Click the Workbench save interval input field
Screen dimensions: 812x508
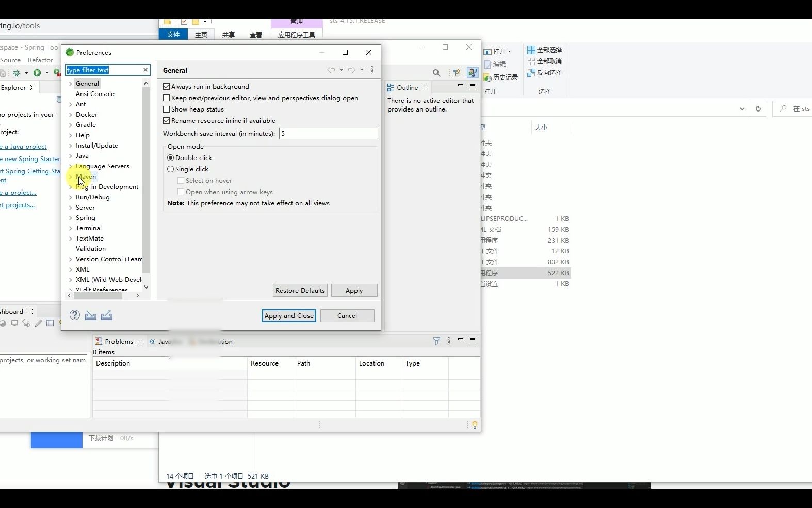[x=329, y=133]
